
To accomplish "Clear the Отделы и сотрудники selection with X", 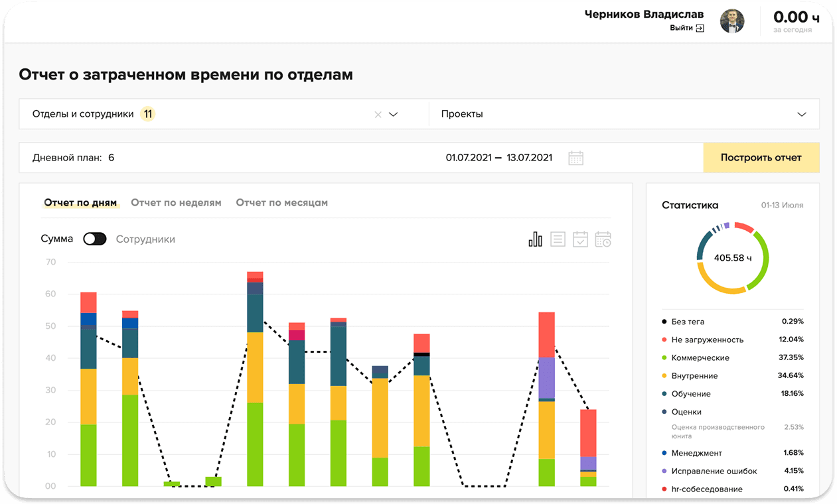I will coord(378,114).
